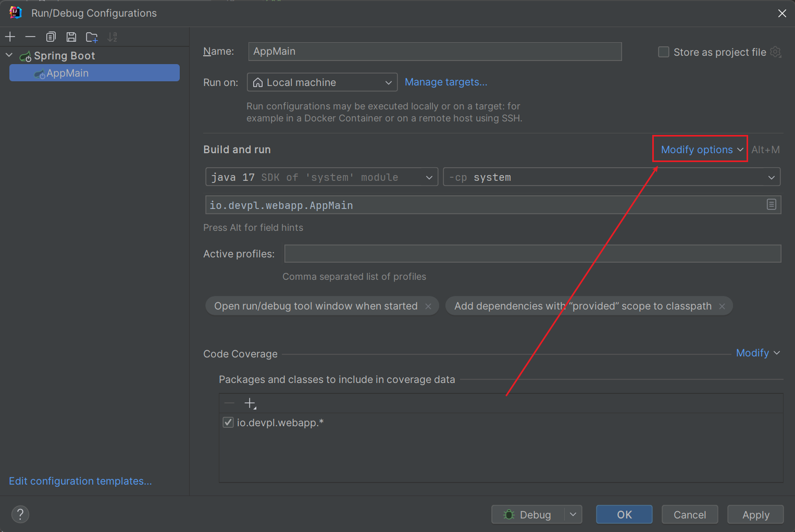Browse for main class icon

pyautogui.click(x=772, y=205)
